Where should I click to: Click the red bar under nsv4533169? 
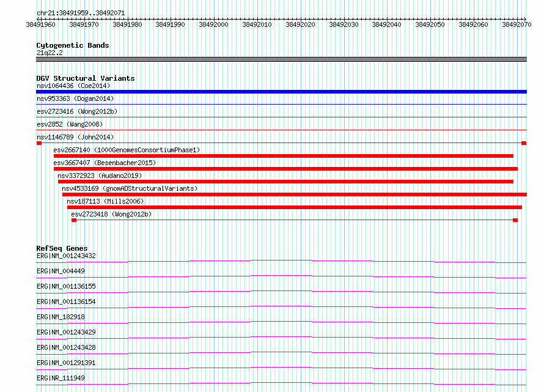[x=295, y=194]
